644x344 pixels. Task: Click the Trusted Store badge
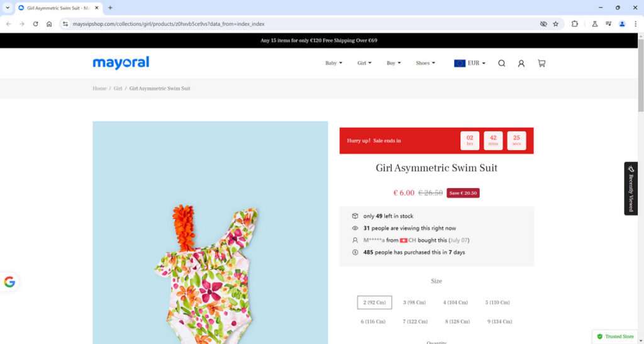pos(615,336)
